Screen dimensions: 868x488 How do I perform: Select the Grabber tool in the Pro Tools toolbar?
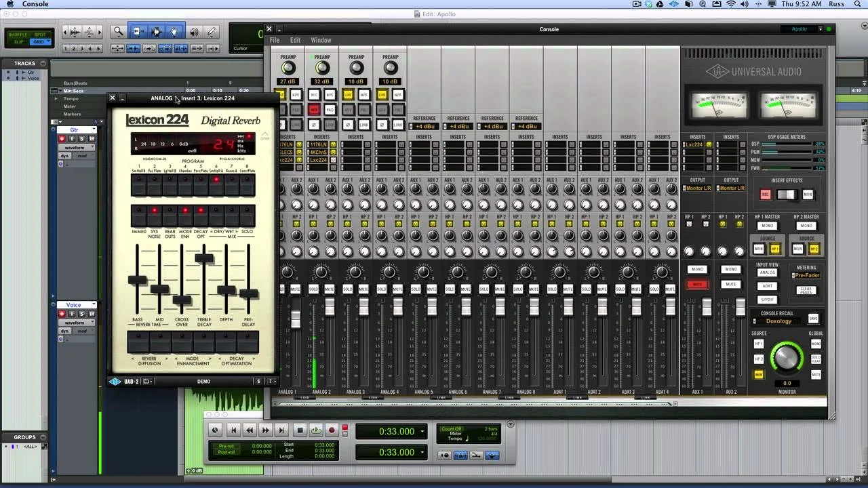[173, 32]
